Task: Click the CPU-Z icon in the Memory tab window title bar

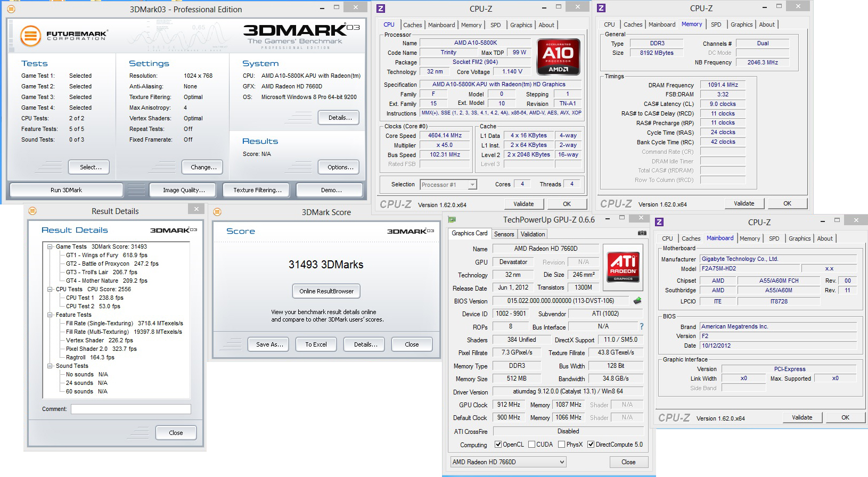Action: (x=601, y=8)
